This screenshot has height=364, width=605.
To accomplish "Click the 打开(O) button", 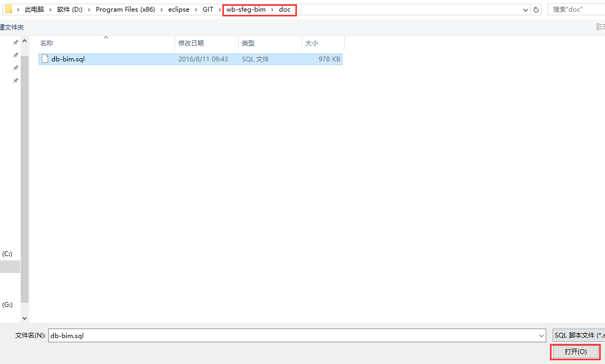I will tap(575, 352).
